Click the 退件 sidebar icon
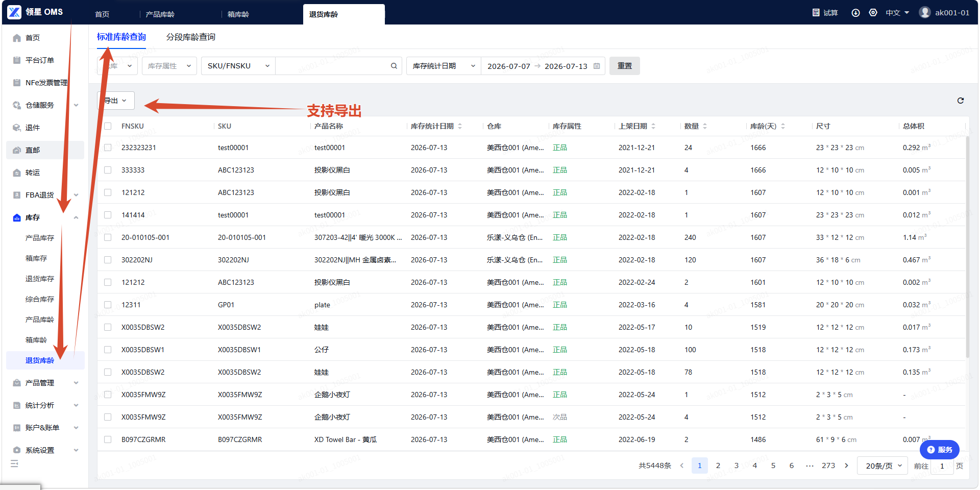Viewport: 980px width, 490px height. pos(17,128)
